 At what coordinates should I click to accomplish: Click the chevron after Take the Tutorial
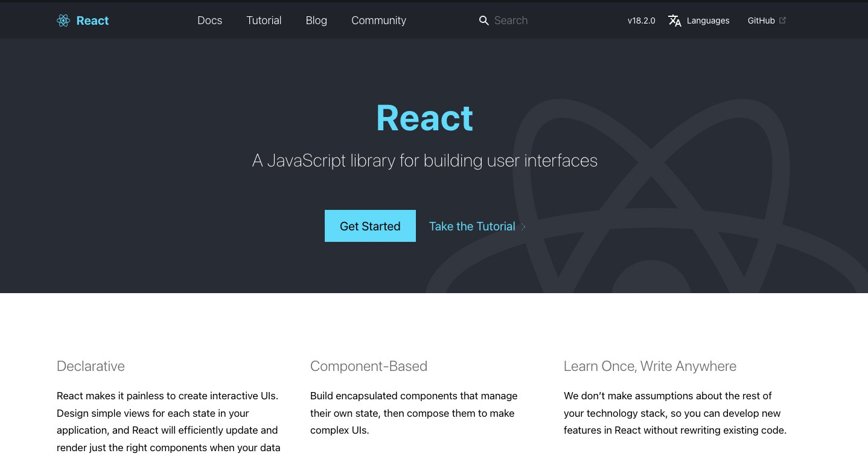(x=523, y=227)
